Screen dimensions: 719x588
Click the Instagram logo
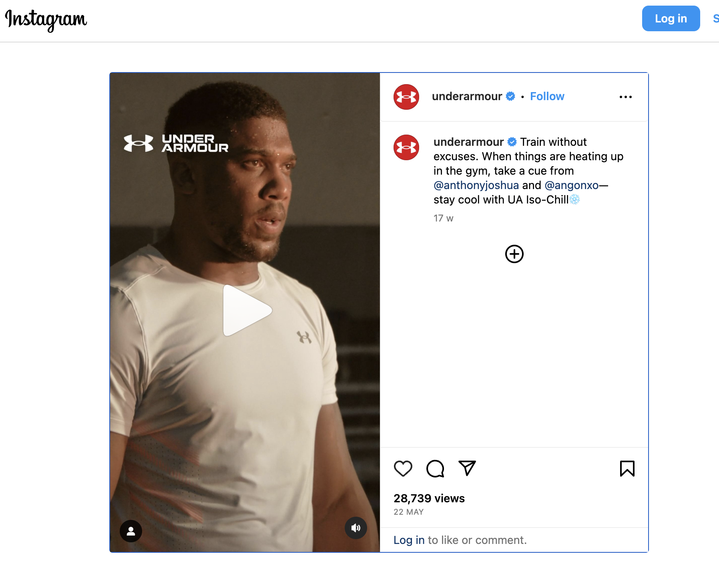[45, 19]
